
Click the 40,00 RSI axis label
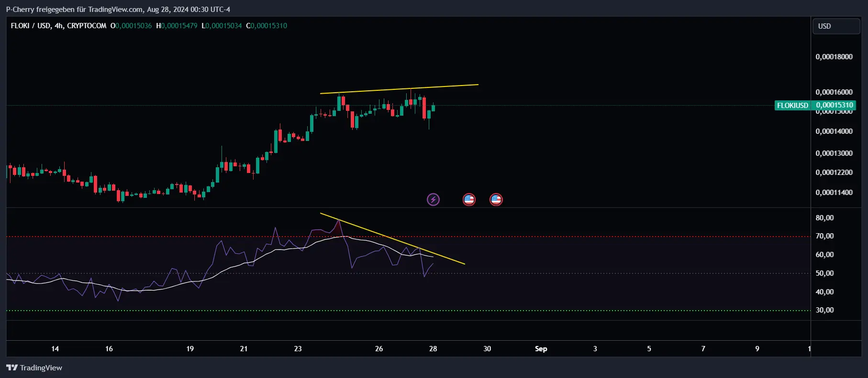coord(824,292)
